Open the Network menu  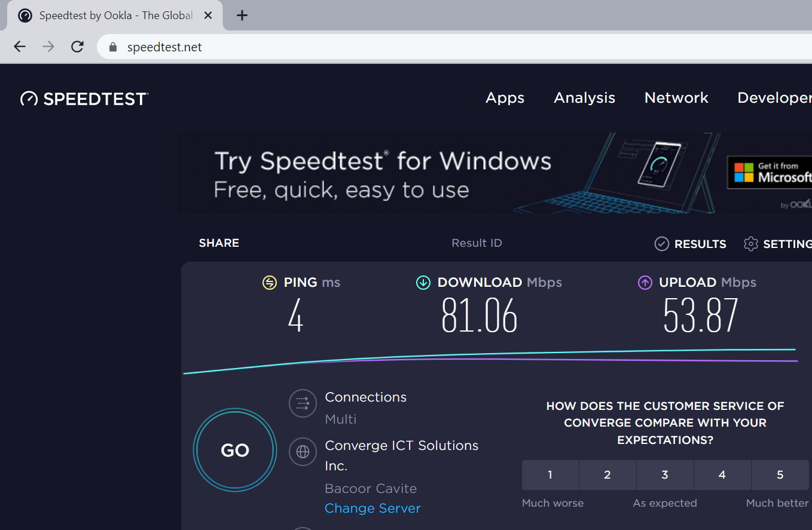tap(676, 98)
